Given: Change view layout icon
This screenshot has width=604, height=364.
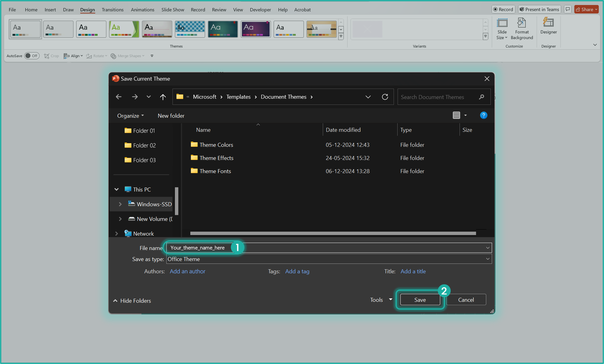Looking at the screenshot, I should click(456, 115).
